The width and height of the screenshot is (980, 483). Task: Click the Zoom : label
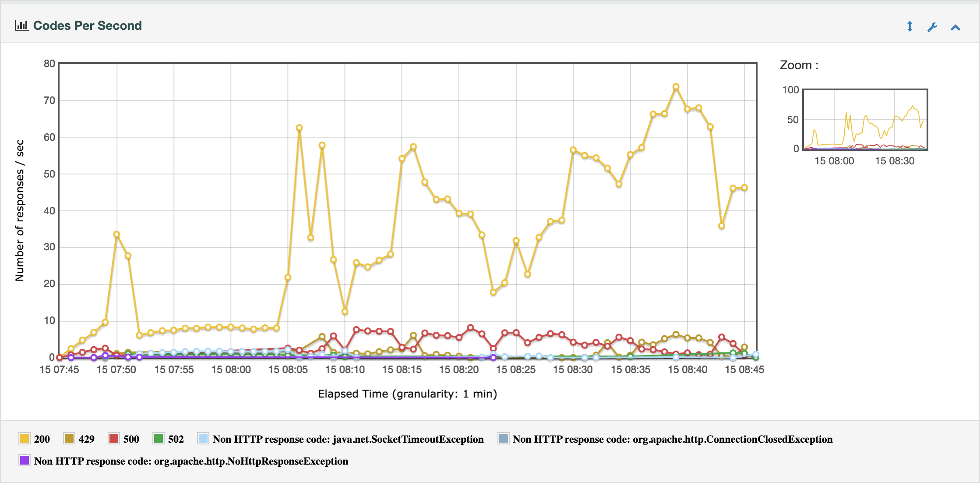coord(799,65)
